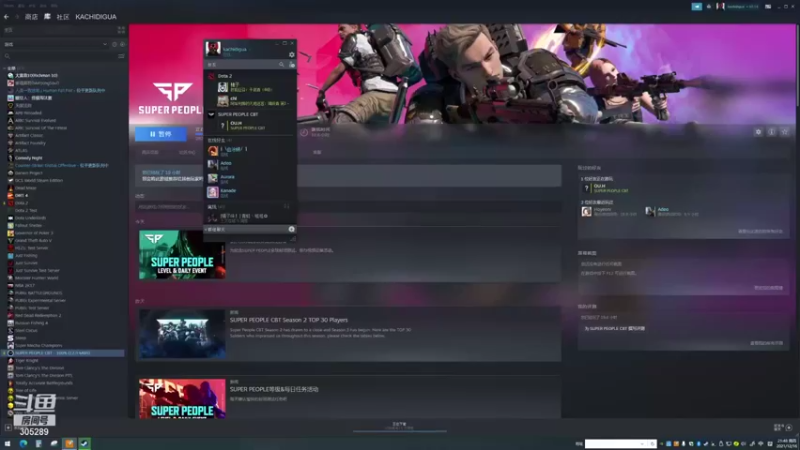Open the Windows Start menu
The height and width of the screenshot is (450, 800).
8,444
